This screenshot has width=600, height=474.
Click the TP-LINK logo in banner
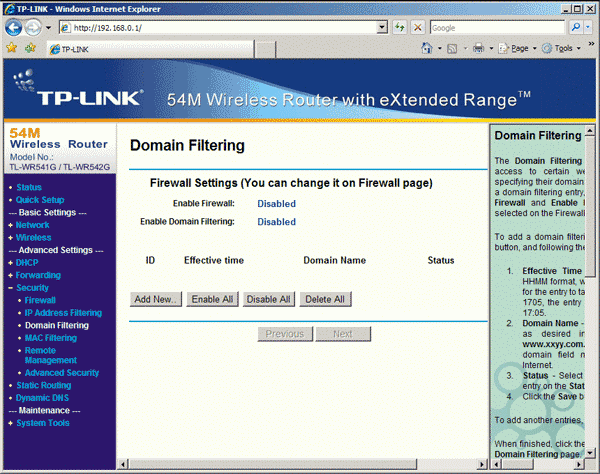79,90
